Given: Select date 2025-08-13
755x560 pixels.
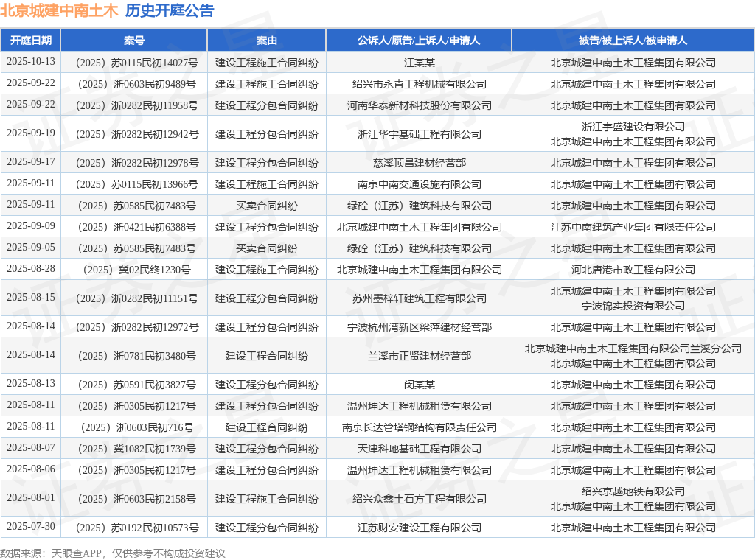Looking at the screenshot, I should click(x=31, y=384).
